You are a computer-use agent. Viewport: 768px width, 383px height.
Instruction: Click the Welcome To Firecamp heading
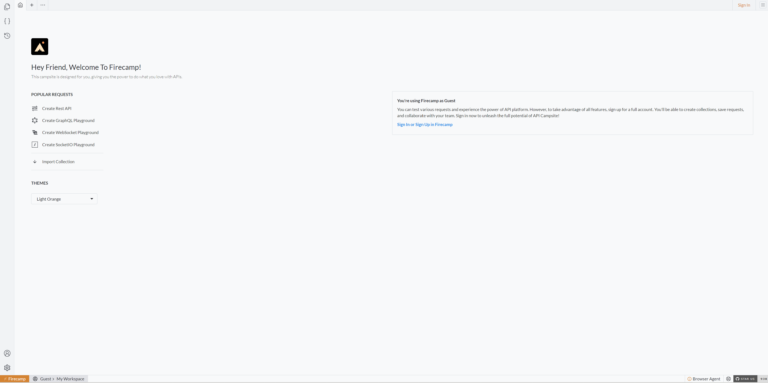(86, 67)
